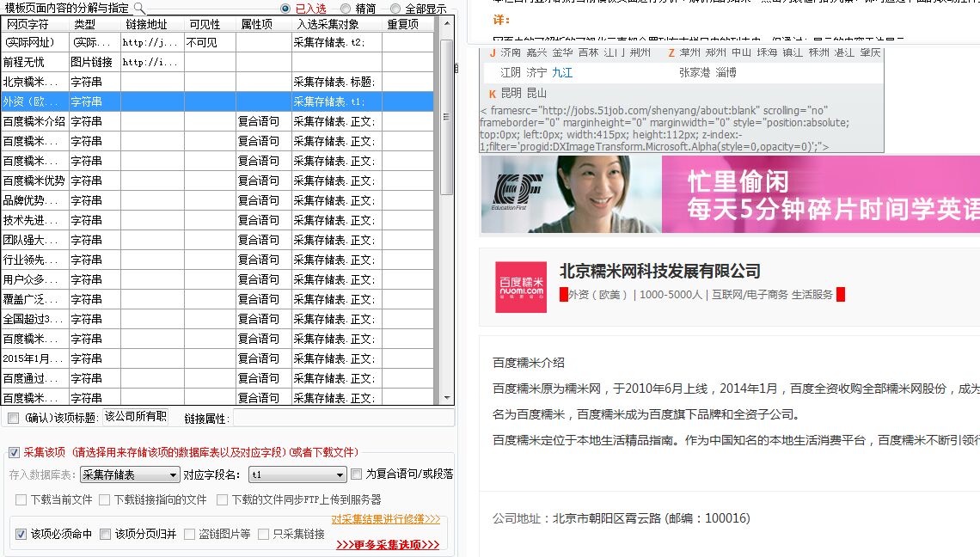Uncheck the 该项必须命中 checkbox
The height and width of the screenshot is (557, 980).
(21, 534)
